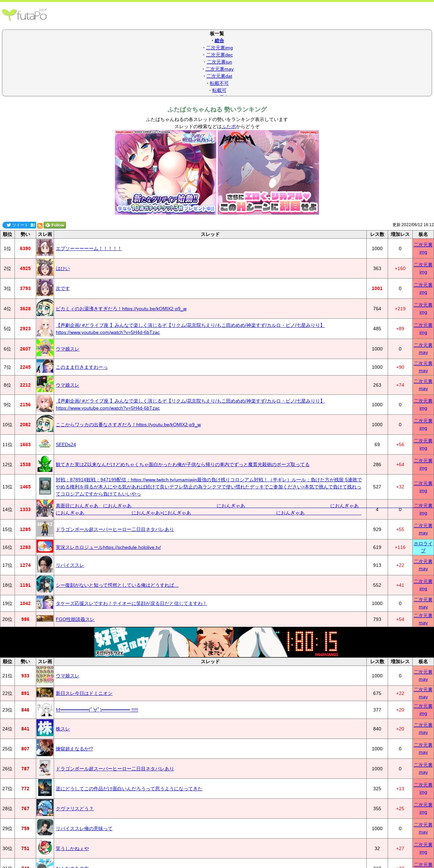Open 笑うしかねぇや thread

click(72, 848)
